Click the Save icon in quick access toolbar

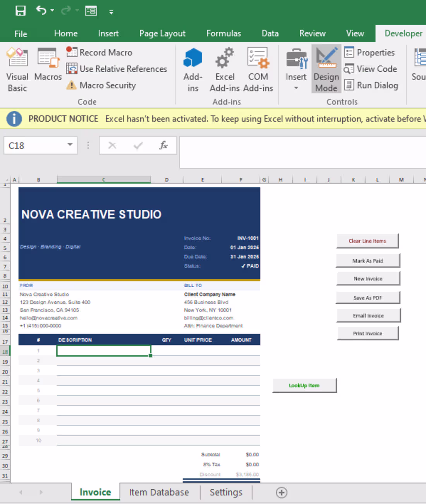20,11
